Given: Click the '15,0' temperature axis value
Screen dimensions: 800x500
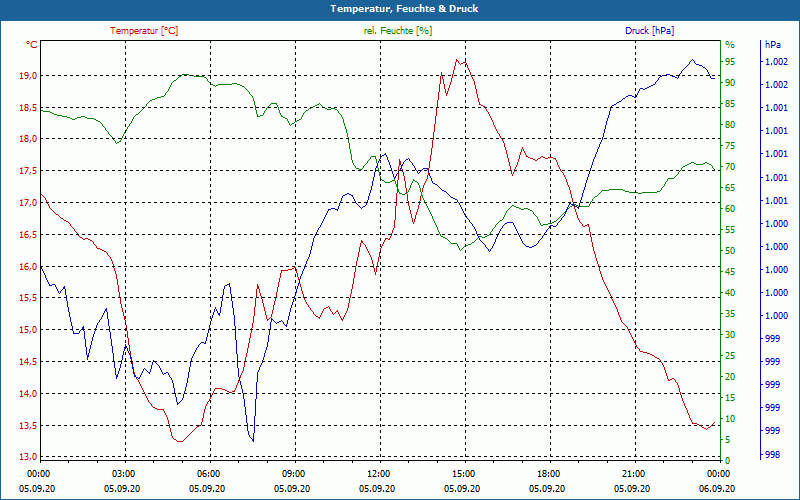Looking at the screenshot, I should pos(29,330).
